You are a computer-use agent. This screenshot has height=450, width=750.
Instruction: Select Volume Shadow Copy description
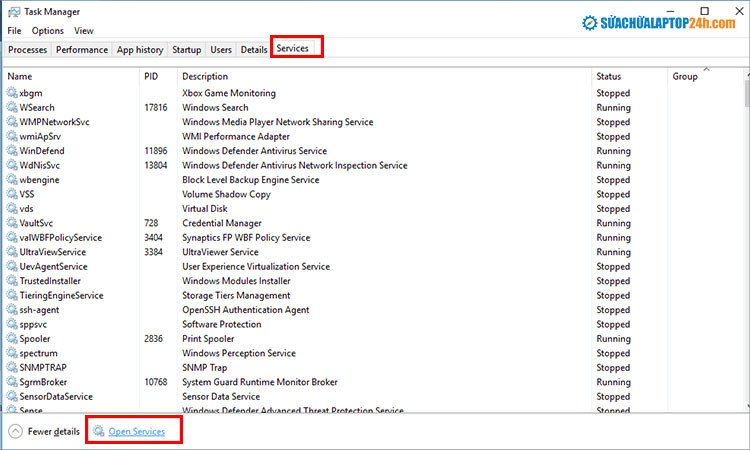pos(226,194)
